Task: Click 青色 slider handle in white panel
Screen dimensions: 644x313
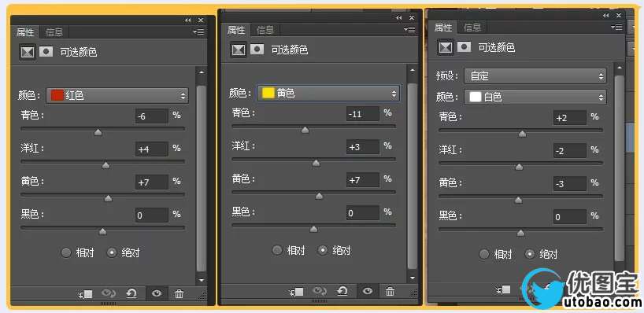Action: (x=522, y=134)
